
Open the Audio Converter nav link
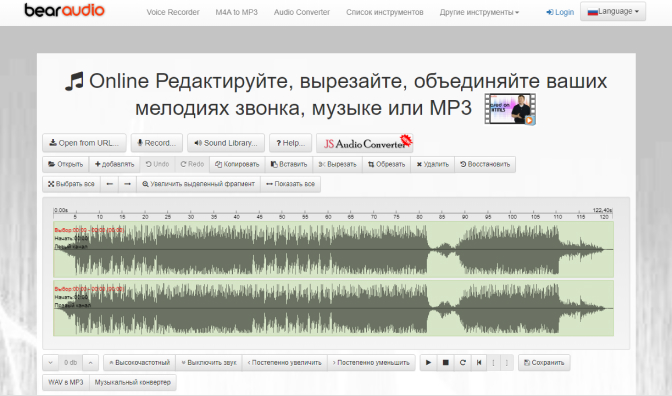click(302, 12)
